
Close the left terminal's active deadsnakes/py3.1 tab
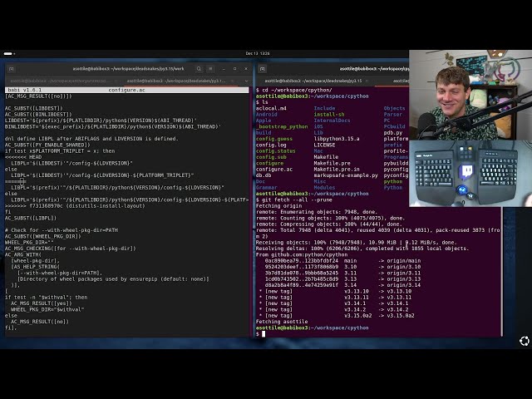click(x=233, y=81)
